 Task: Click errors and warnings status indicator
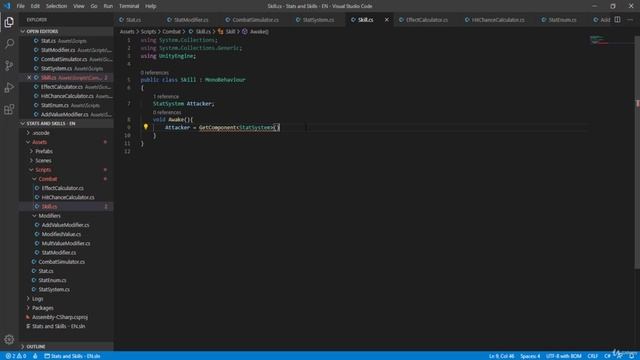16,356
